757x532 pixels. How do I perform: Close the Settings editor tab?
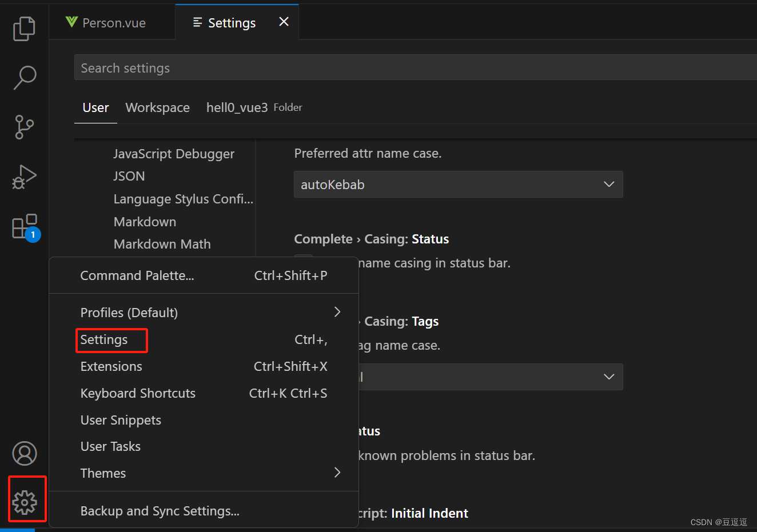pos(284,22)
